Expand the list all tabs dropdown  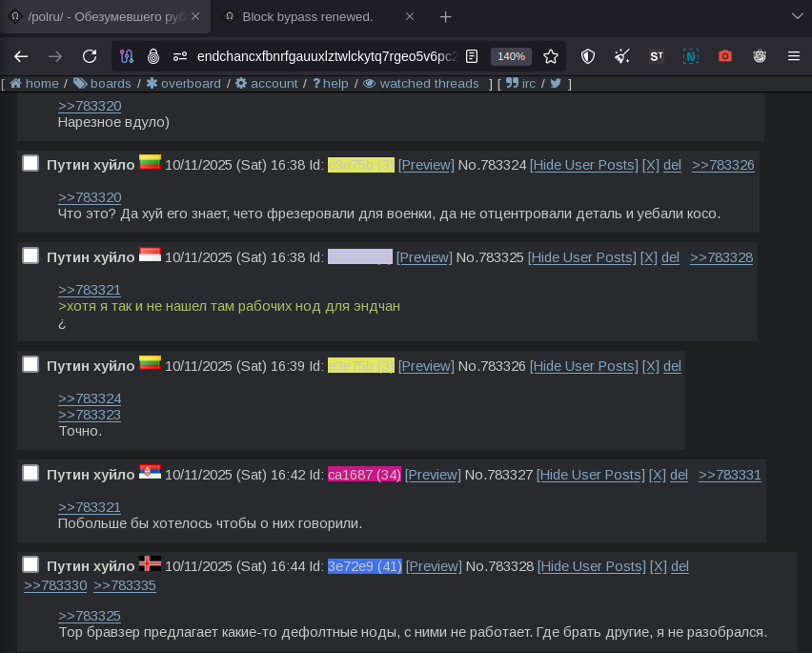(x=797, y=16)
